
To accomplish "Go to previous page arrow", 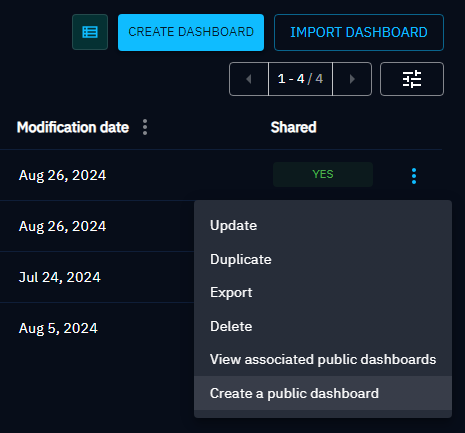I will click(x=249, y=79).
